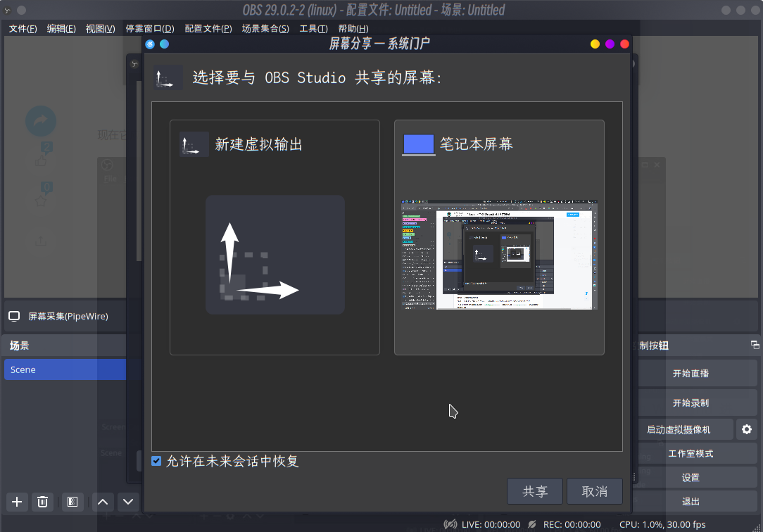This screenshot has height=532, width=763.
Task: Pop out the Controls dock using float icon
Action: 755,345
